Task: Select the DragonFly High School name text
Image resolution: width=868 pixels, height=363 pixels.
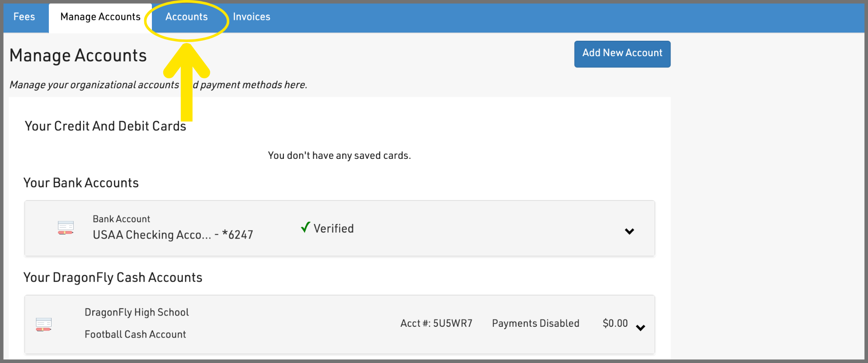Action: pyautogui.click(x=137, y=312)
